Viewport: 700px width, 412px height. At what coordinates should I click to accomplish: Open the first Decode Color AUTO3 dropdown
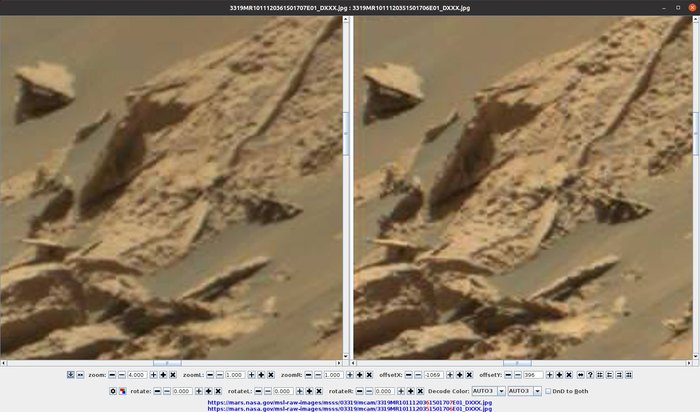(x=489, y=391)
